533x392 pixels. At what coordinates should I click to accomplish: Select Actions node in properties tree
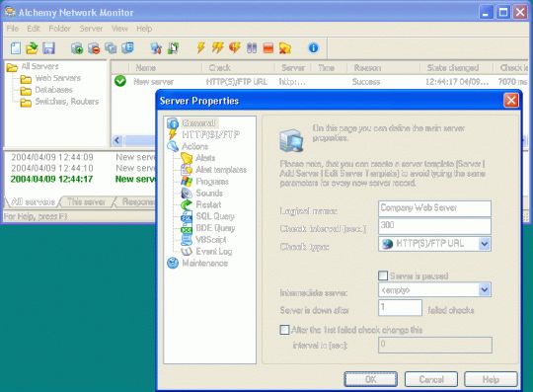click(x=194, y=146)
